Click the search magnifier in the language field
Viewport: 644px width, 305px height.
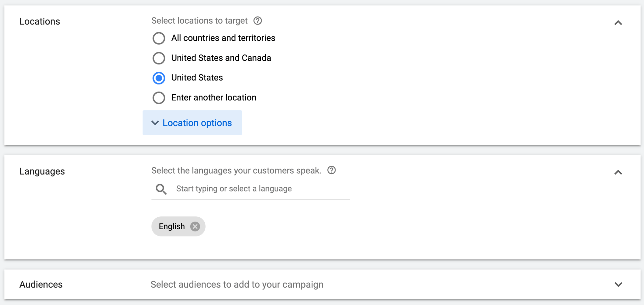tap(161, 189)
